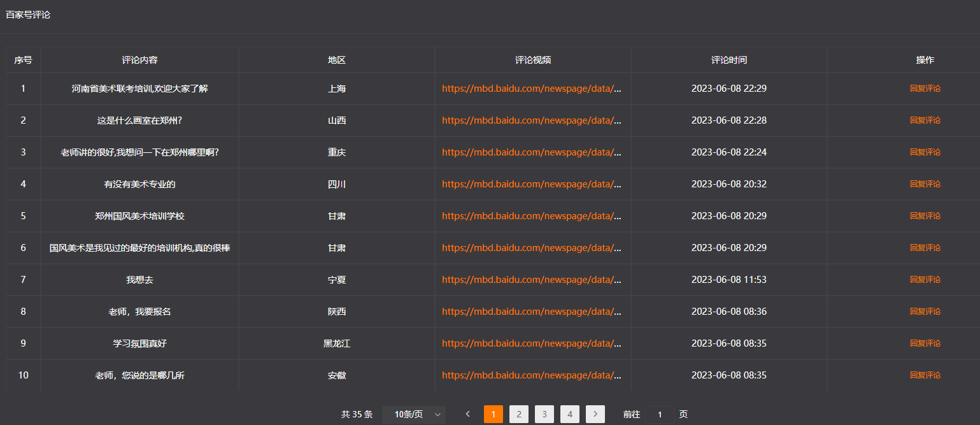Open the 10条/页 page size dropdown
The image size is (980, 425).
[414, 414]
